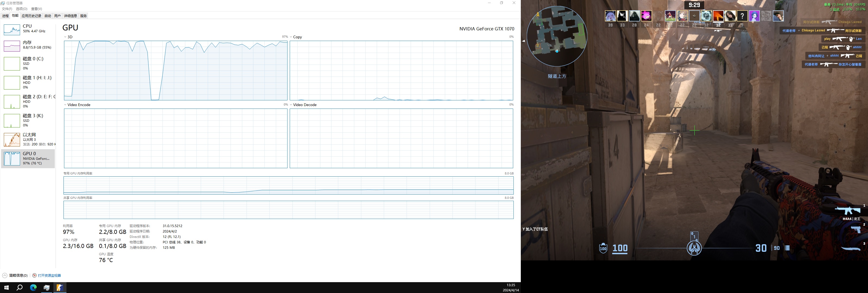Viewport: 868px width, 293px height.
Task: Click the M4A4 龙王 weapon slot icon
Action: tap(847, 211)
